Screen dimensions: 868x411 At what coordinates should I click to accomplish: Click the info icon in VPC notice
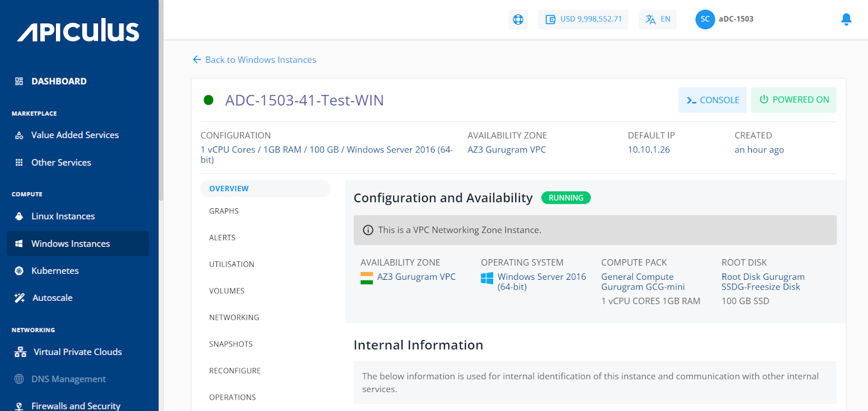(x=368, y=230)
